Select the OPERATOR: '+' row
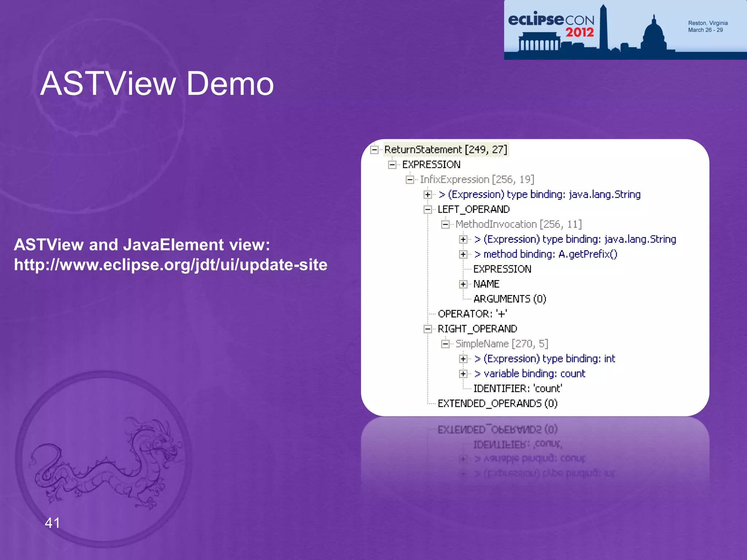 tap(472, 314)
